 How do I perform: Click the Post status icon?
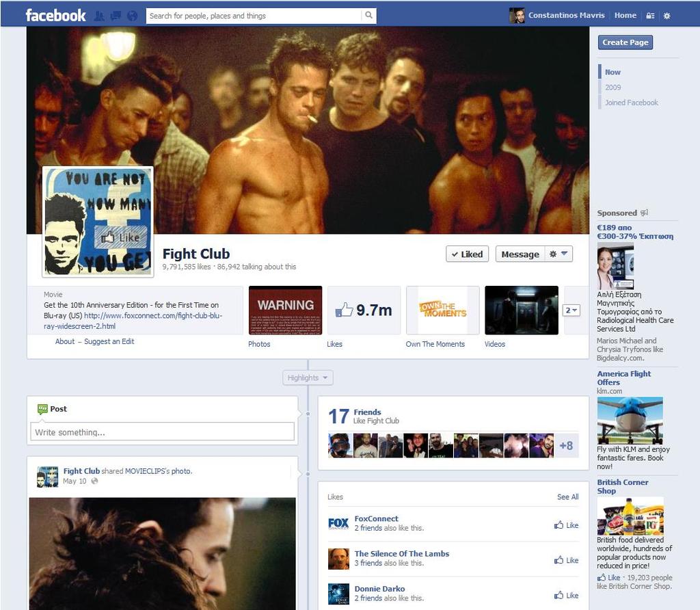tap(42, 408)
